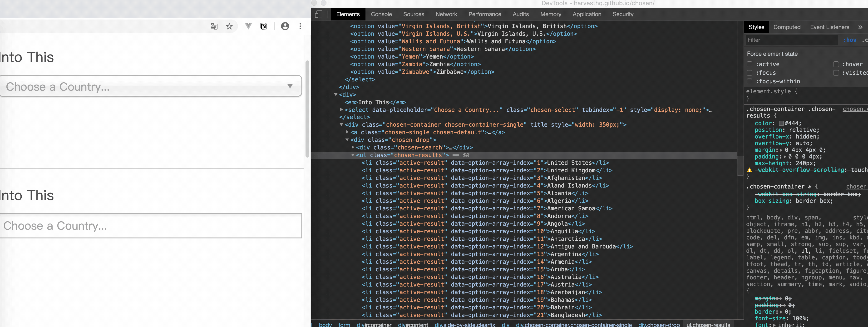Enable the :active force state checkbox

750,64
